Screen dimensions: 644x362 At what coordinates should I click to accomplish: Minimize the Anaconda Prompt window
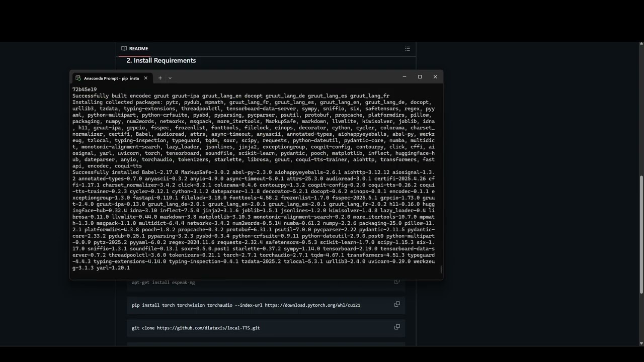click(404, 77)
